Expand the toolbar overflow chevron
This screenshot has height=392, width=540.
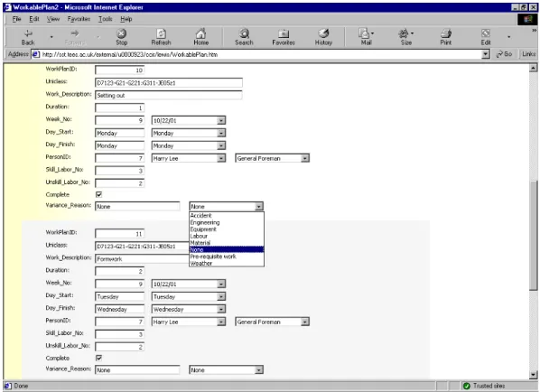point(534,31)
